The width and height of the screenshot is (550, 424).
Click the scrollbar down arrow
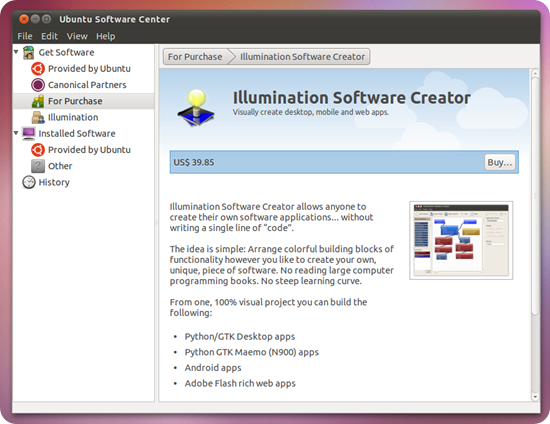pos(535,397)
